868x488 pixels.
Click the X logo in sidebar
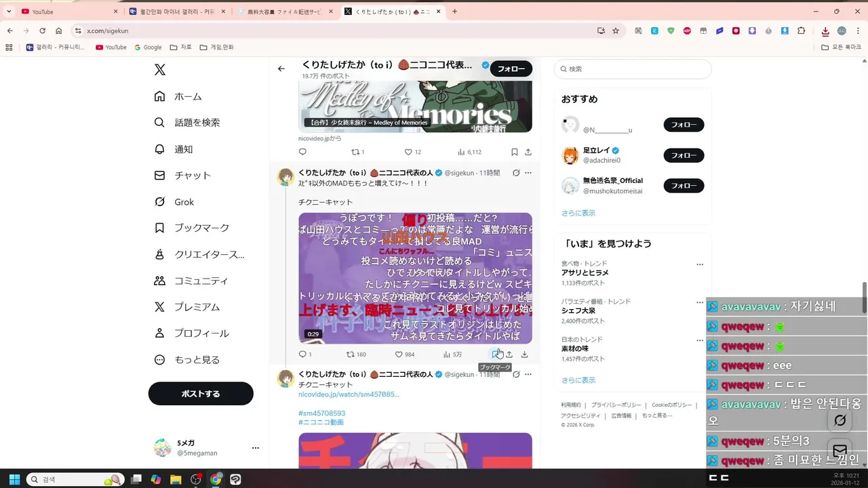coord(160,69)
